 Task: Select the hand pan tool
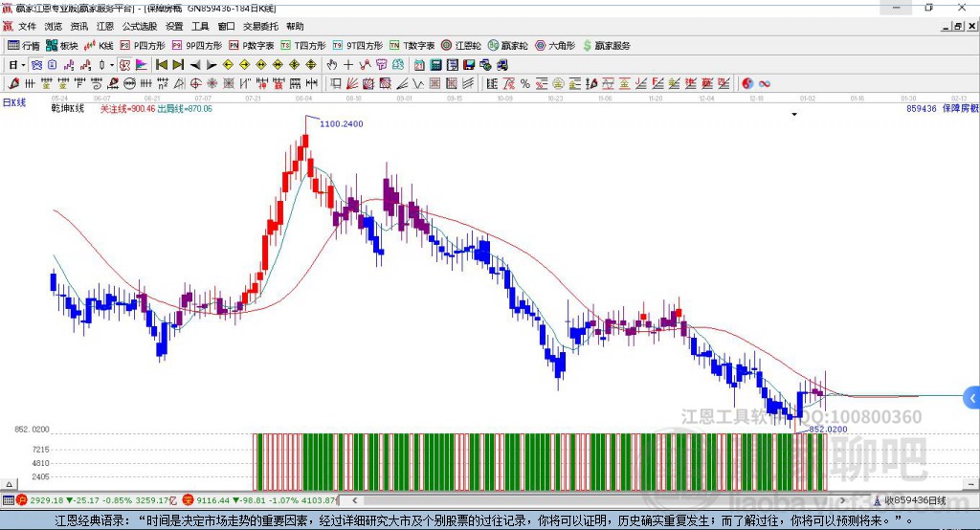(x=332, y=65)
